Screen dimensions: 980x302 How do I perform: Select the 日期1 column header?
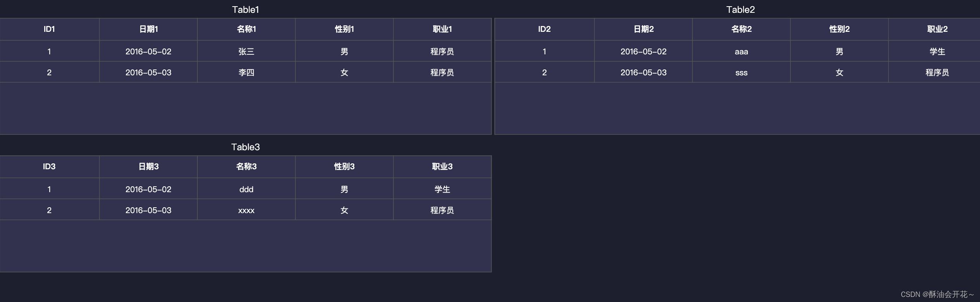pos(149,29)
